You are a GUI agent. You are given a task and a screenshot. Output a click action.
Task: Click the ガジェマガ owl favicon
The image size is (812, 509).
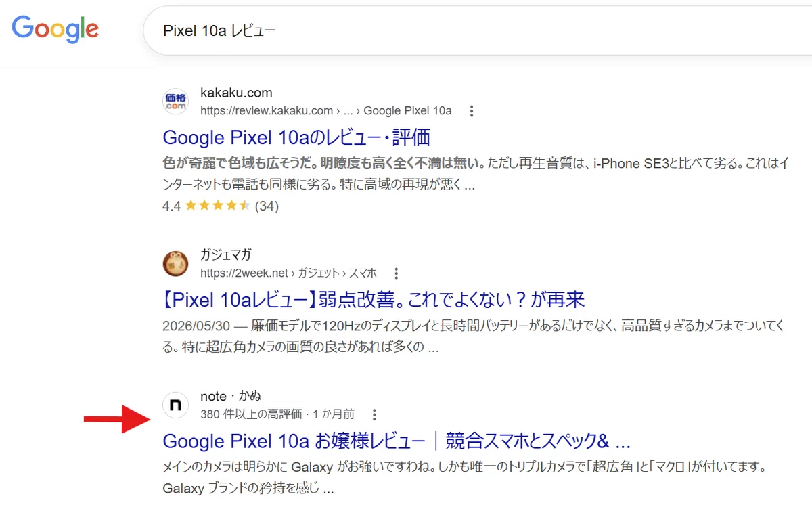(x=176, y=264)
